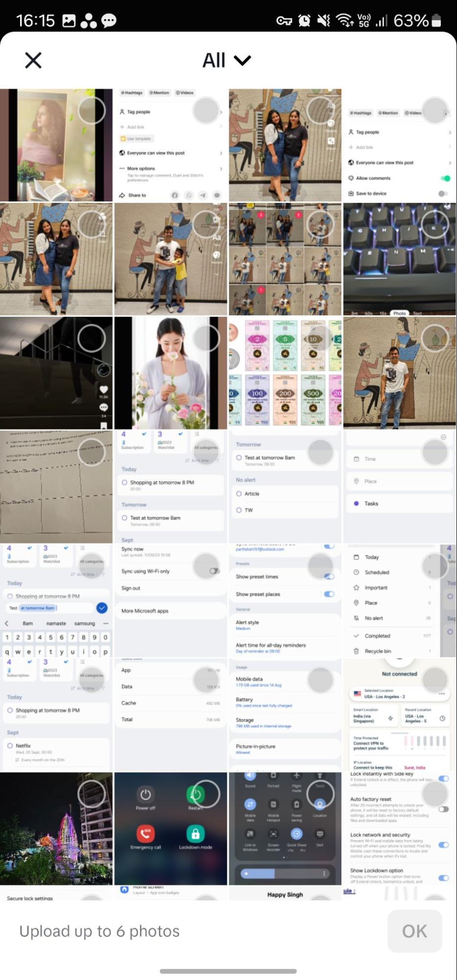Open the All albums dropdown
Viewport: 457px width, 980px height.
[226, 60]
